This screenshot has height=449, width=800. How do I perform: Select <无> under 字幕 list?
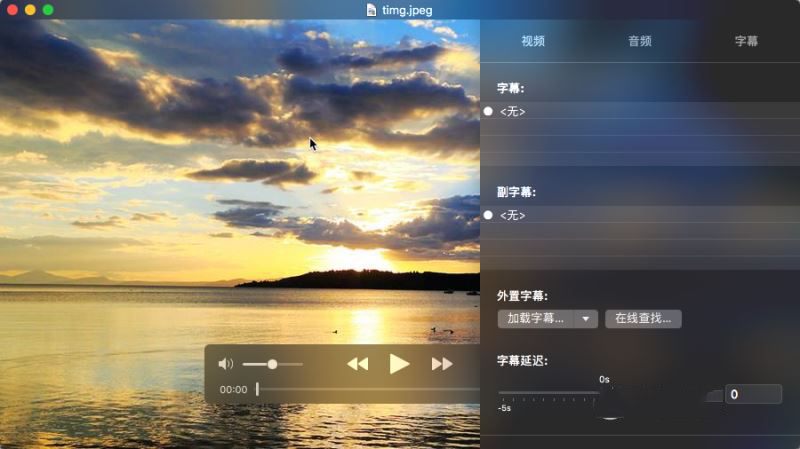click(513, 111)
